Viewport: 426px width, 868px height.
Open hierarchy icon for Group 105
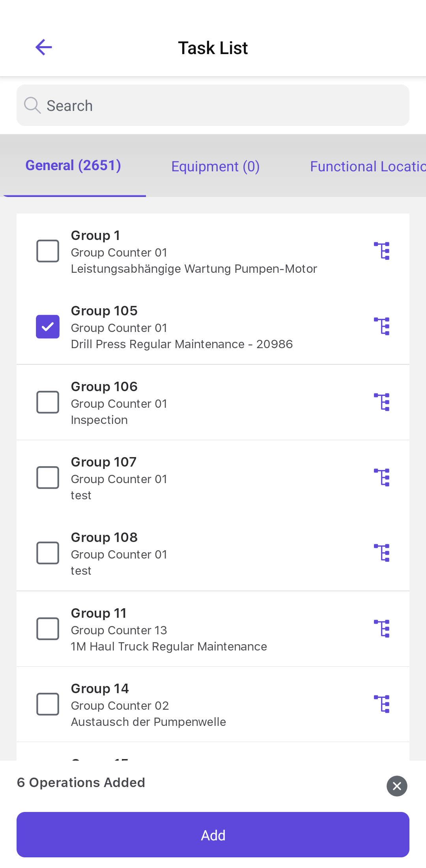pyautogui.click(x=382, y=326)
